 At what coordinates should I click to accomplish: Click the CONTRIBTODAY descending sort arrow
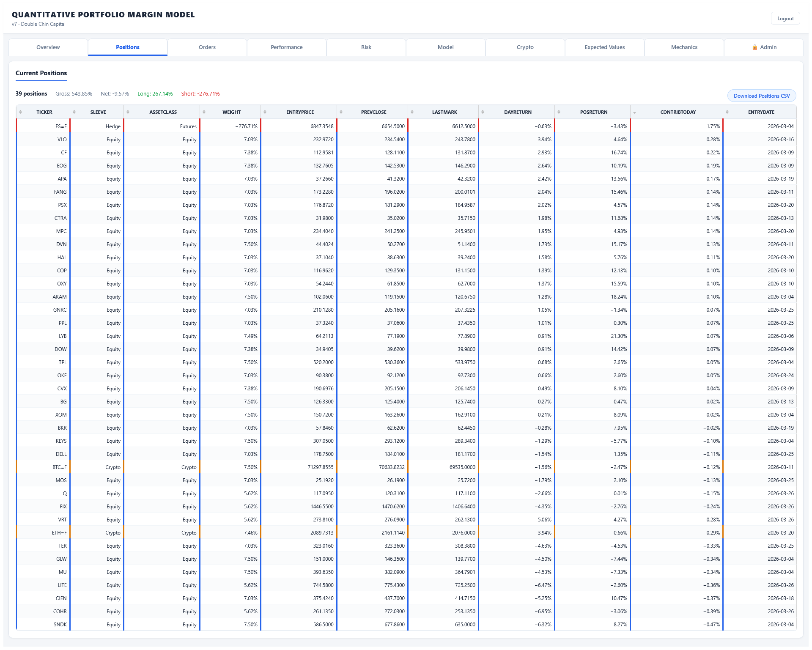tap(634, 113)
